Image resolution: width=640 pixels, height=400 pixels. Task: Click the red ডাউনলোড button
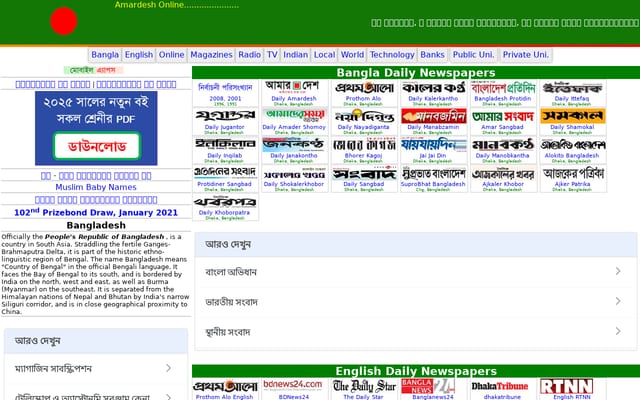pos(97,146)
